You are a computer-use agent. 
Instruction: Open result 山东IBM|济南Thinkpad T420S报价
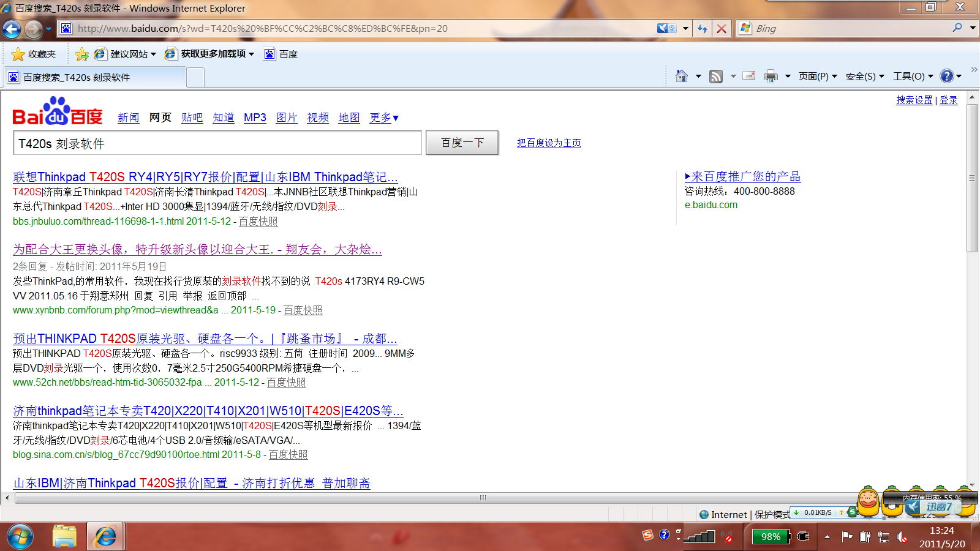tap(192, 483)
